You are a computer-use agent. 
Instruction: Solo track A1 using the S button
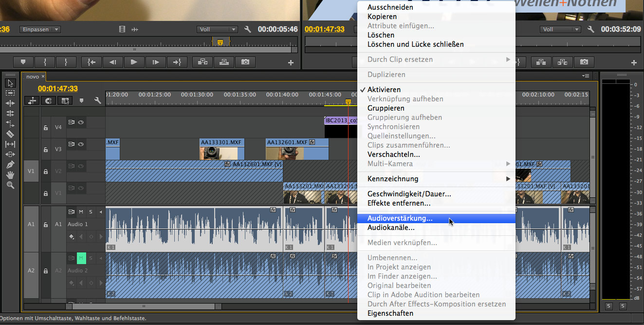pyautogui.click(x=91, y=211)
